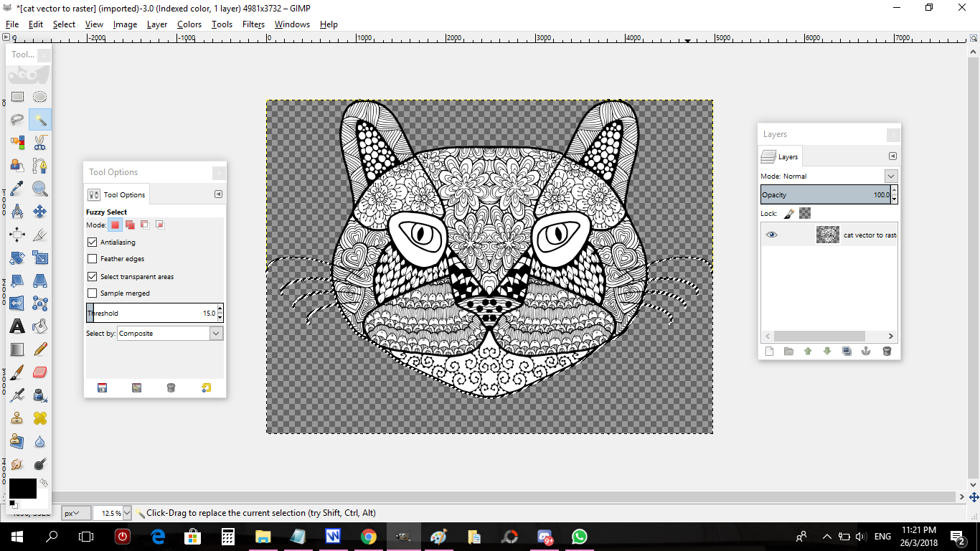The height and width of the screenshot is (551, 980).
Task: Open the File menu
Action: 12,24
